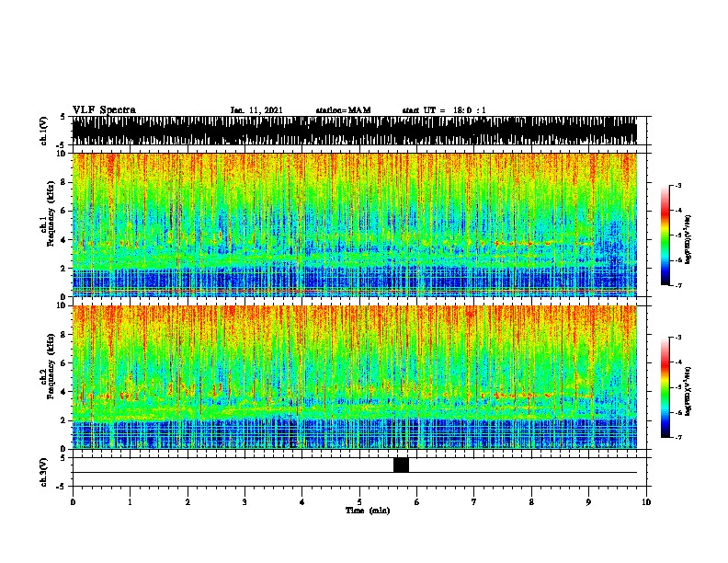Click the date "Jan. 11, 2021"
The image size is (728, 563).
click(x=256, y=110)
